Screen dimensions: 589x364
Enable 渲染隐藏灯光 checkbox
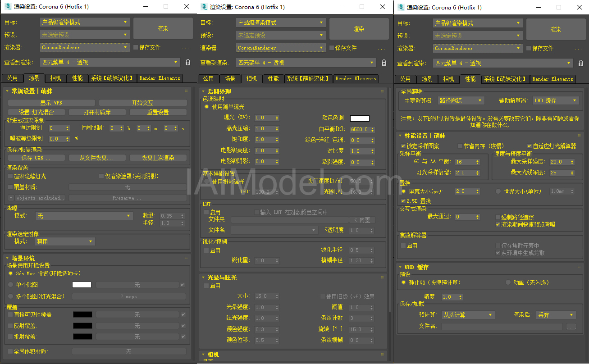click(11, 176)
